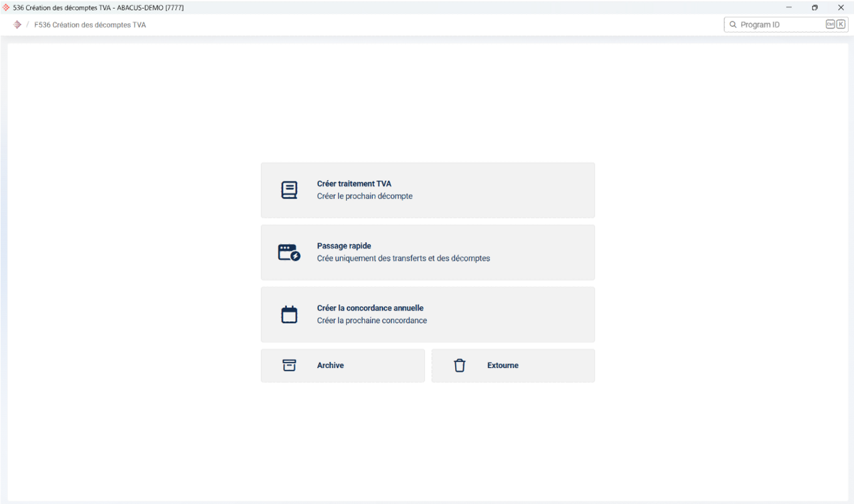Click the trash can icon for Extourne
The width and height of the screenshot is (854, 504).
click(x=460, y=365)
